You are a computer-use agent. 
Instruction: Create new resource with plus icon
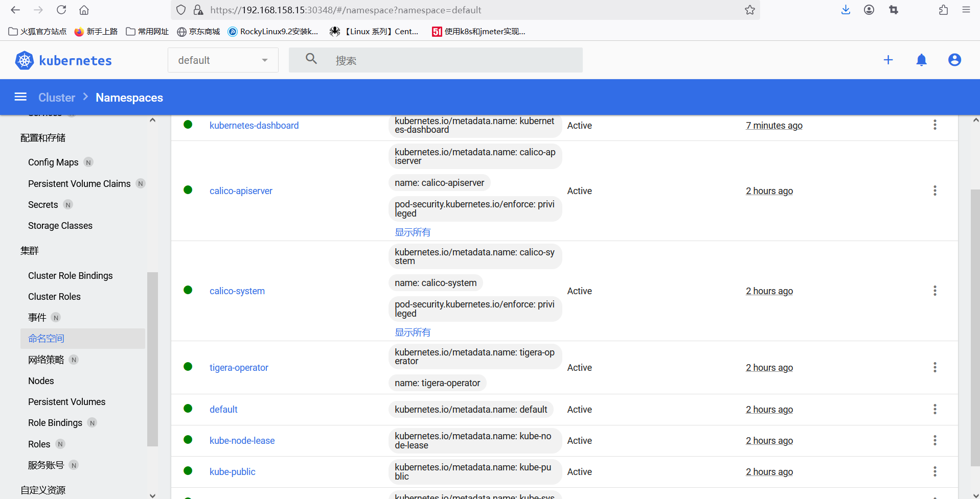(888, 60)
